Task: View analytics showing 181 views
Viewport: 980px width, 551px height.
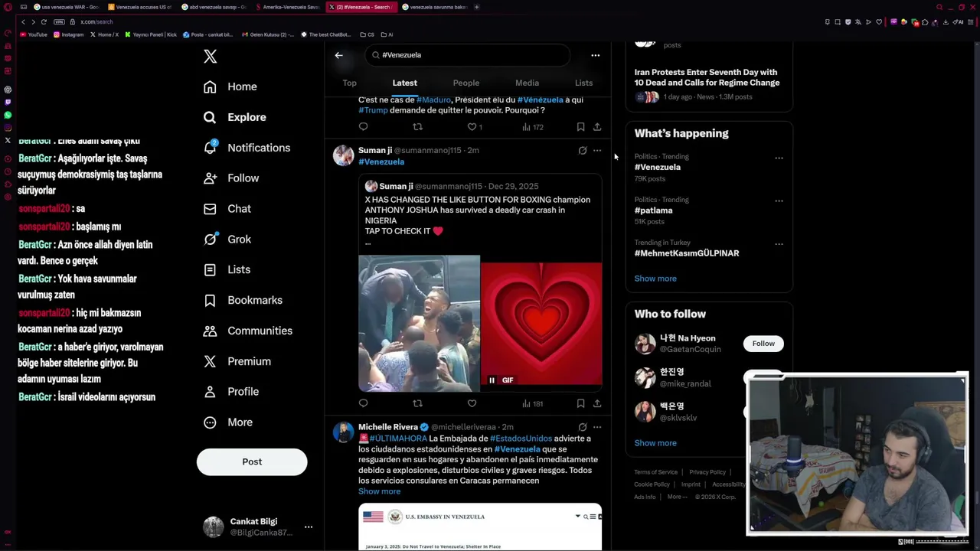Action: 532,403
